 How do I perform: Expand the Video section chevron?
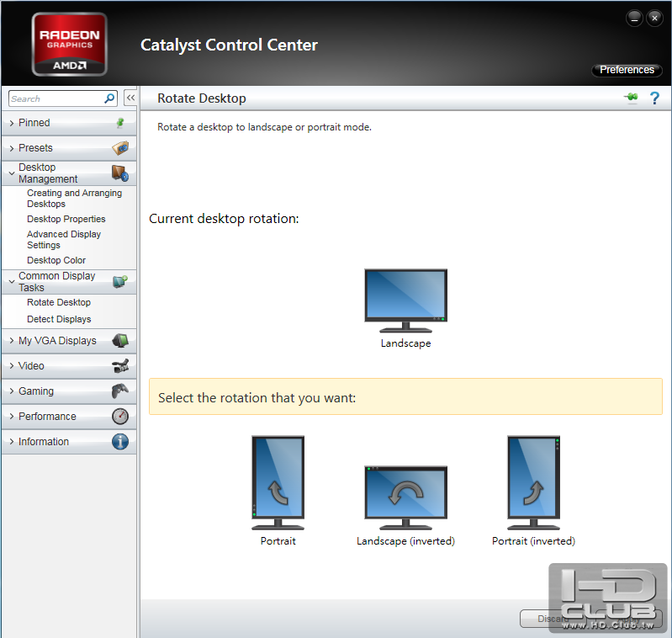[12, 366]
